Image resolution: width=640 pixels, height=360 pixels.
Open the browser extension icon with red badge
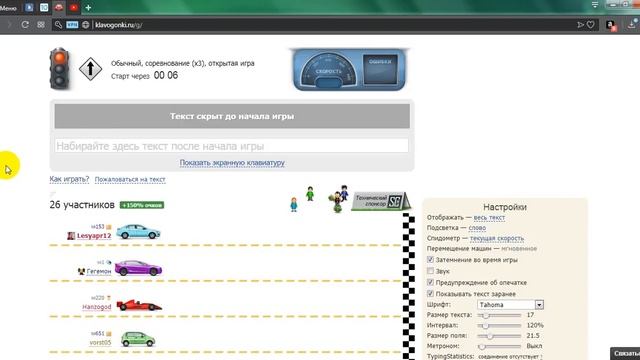(x=611, y=25)
